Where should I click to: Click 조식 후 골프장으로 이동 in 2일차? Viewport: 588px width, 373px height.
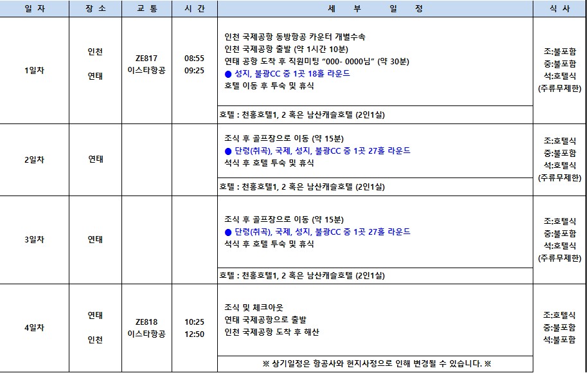click(284, 138)
